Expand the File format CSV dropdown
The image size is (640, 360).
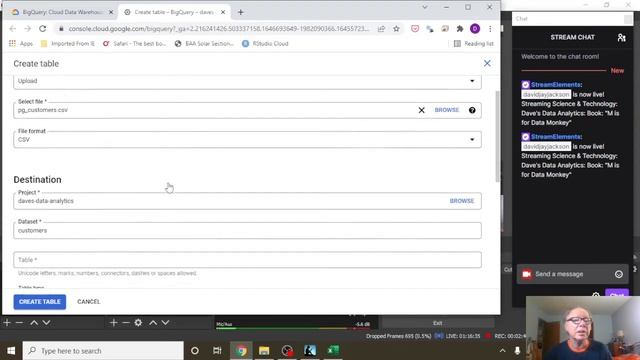[247, 140]
